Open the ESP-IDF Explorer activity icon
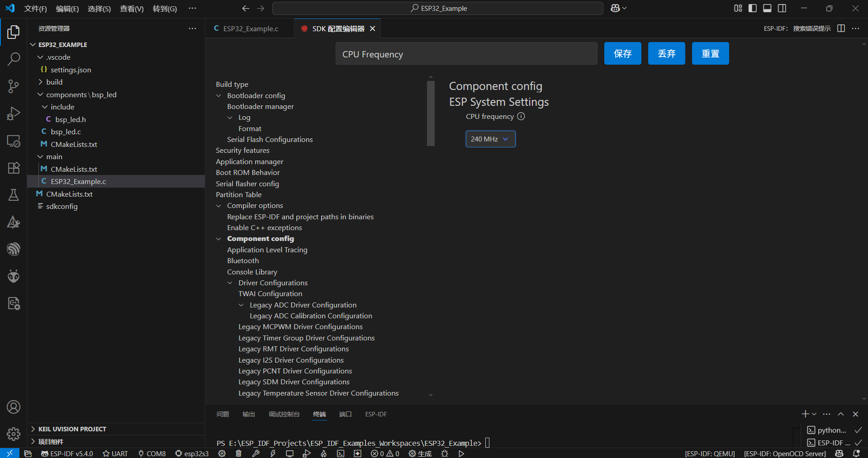This screenshot has width=868, height=458. (14, 249)
